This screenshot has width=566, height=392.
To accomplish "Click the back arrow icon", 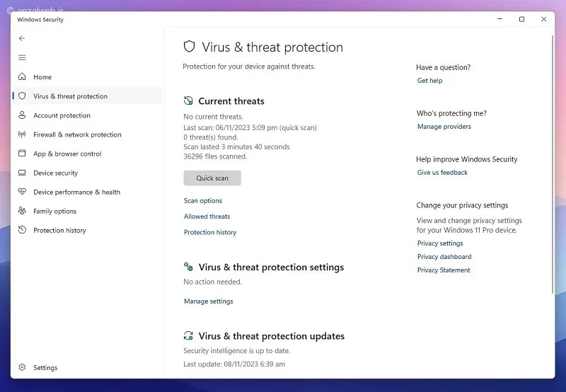I will (x=22, y=38).
